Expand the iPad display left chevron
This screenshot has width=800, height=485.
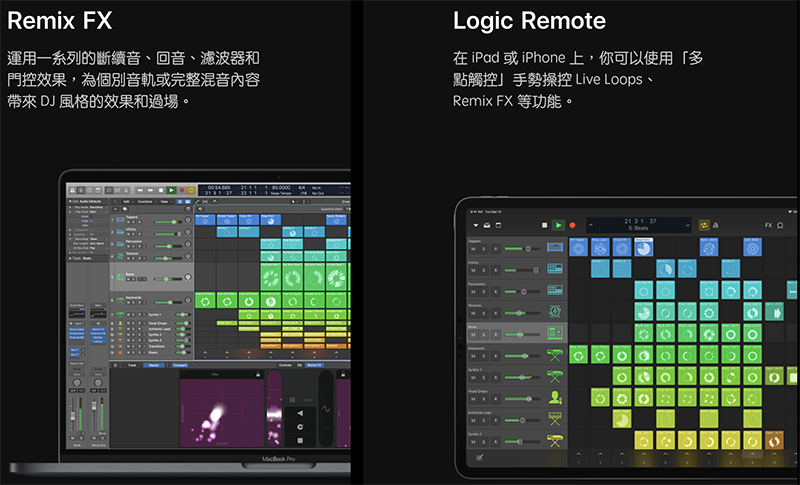click(590, 225)
